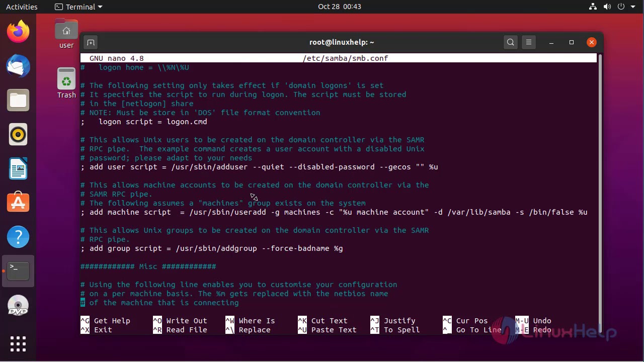The width and height of the screenshot is (644, 362).
Task: Open the Show Applications grid
Action: tap(18, 343)
